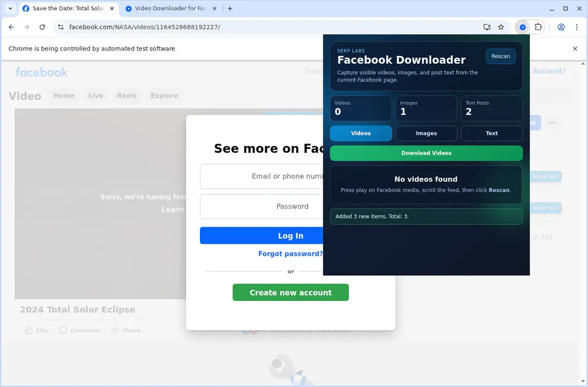Viewport: 588px width, 387px height.
Task: Open a new tab with the plus button
Action: tap(230, 8)
